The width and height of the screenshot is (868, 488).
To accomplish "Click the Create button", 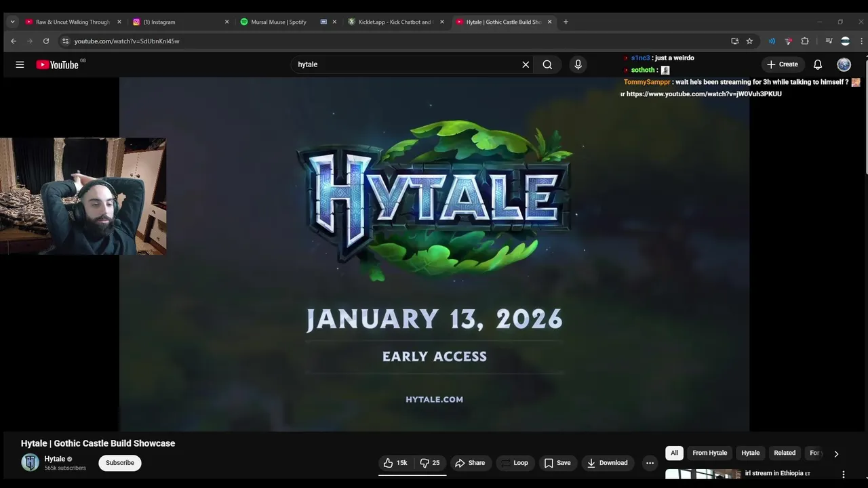I will (783, 64).
